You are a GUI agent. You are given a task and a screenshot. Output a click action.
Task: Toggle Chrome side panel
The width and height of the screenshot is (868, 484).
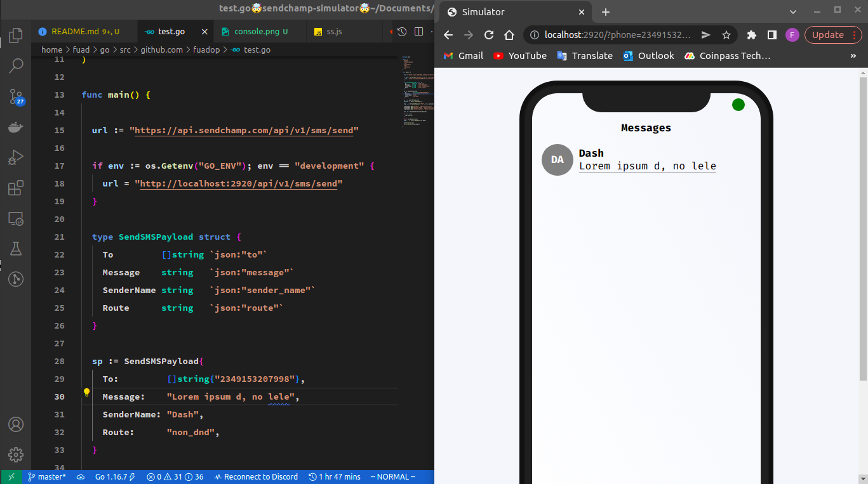(772, 35)
